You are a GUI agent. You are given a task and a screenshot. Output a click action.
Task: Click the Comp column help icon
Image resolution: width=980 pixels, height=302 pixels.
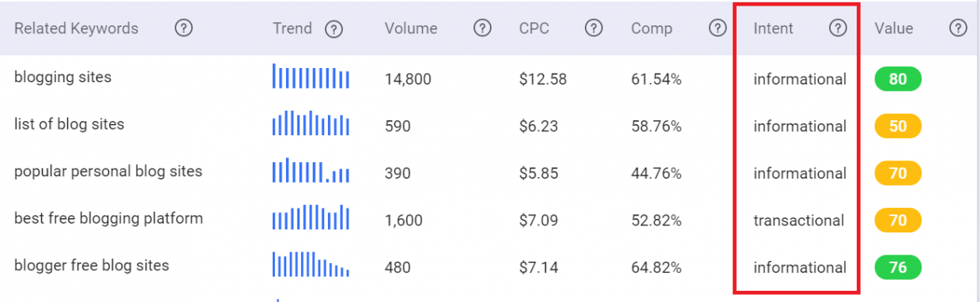click(718, 28)
